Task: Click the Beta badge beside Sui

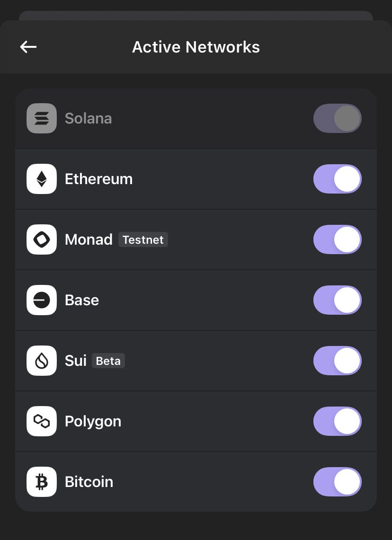Action: tap(108, 361)
